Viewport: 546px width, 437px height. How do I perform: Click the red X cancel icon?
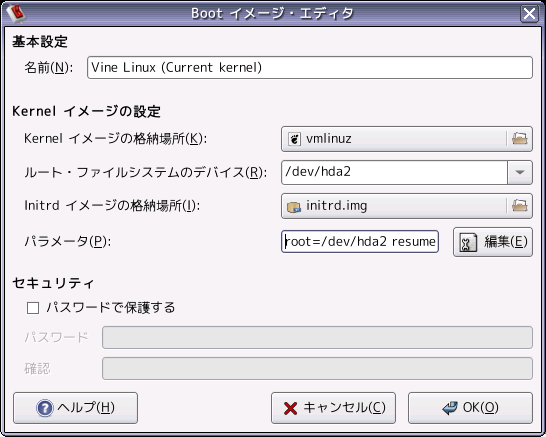point(290,408)
